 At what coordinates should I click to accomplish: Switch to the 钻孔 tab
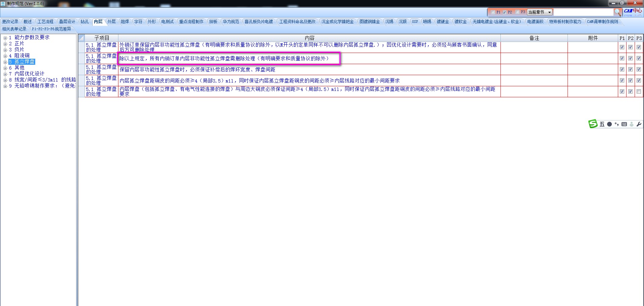(x=85, y=21)
